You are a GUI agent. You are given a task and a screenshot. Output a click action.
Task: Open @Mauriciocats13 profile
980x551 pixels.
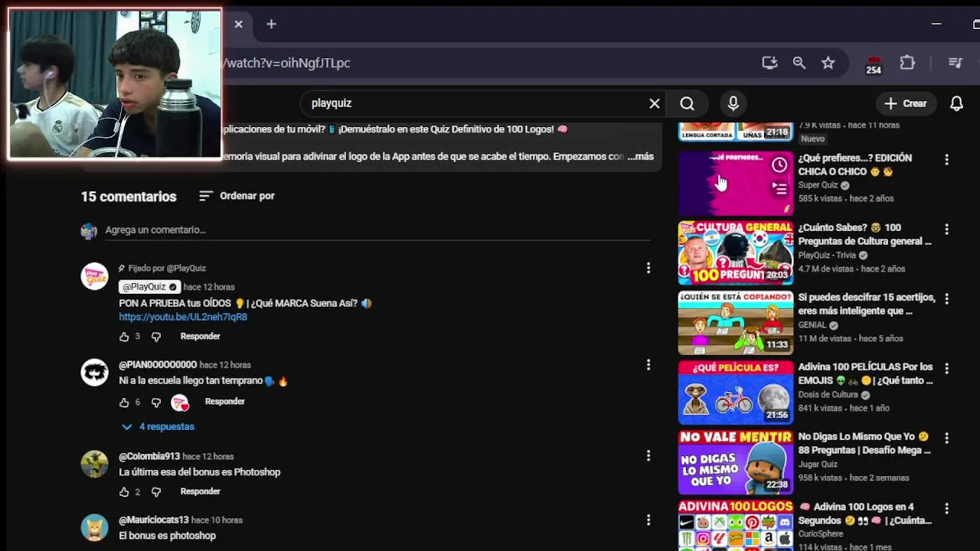(x=153, y=520)
